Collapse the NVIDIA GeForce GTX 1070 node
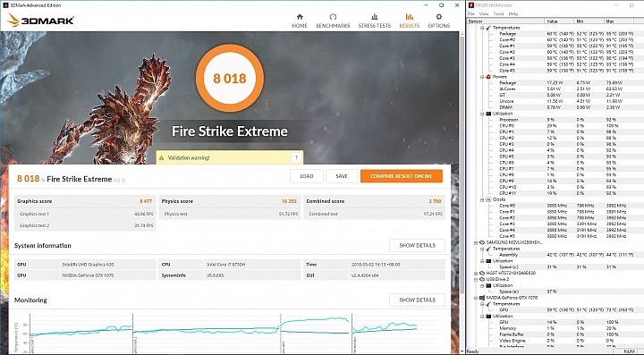The image size is (644, 355). [476, 298]
